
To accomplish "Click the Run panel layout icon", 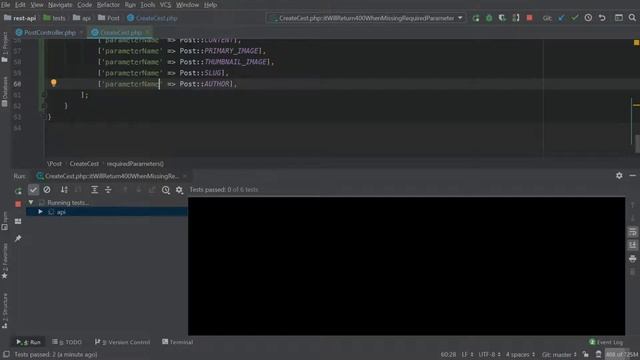I will [x=18, y=221].
